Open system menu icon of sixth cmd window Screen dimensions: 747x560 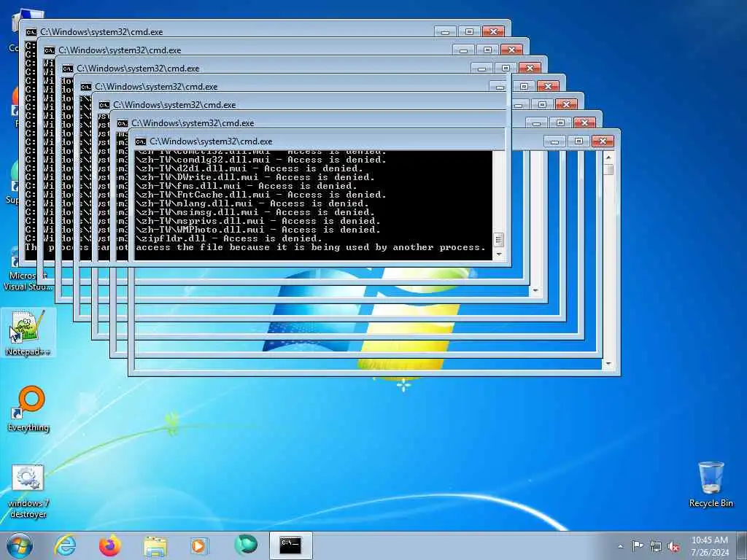pos(122,123)
